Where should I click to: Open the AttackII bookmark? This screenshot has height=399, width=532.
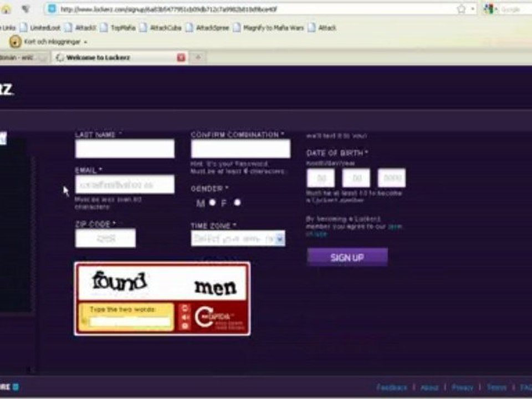coord(81,28)
